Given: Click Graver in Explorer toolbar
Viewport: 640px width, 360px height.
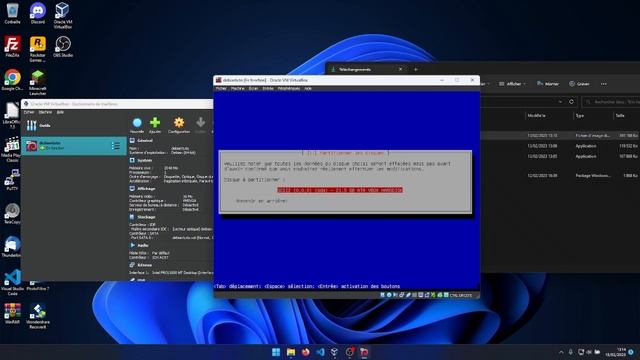Looking at the screenshot, I should click(579, 84).
